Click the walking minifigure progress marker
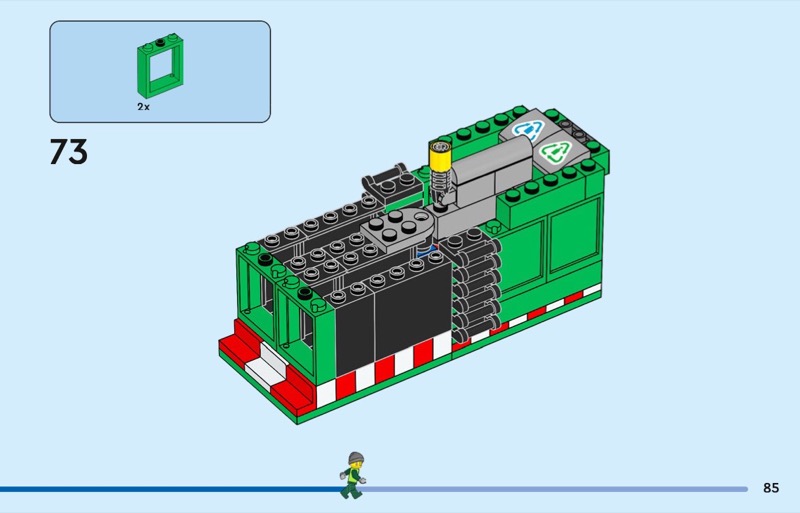The height and width of the screenshot is (513, 800). coord(352,474)
